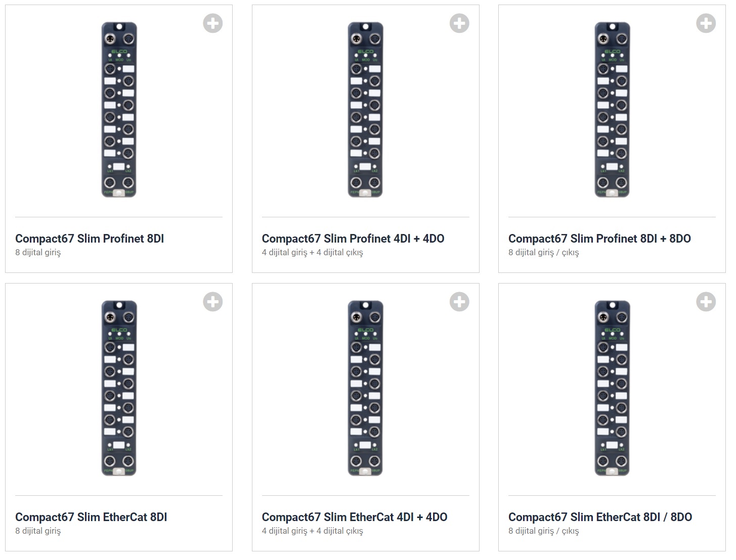This screenshot has height=560, width=736.
Task: Click '8 dijital giriş' text under Profinet 8DI
Action: (38, 252)
